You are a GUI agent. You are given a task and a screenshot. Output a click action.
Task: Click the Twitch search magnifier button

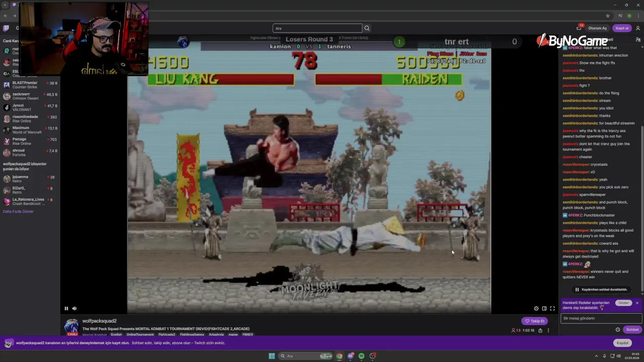[x=367, y=28]
